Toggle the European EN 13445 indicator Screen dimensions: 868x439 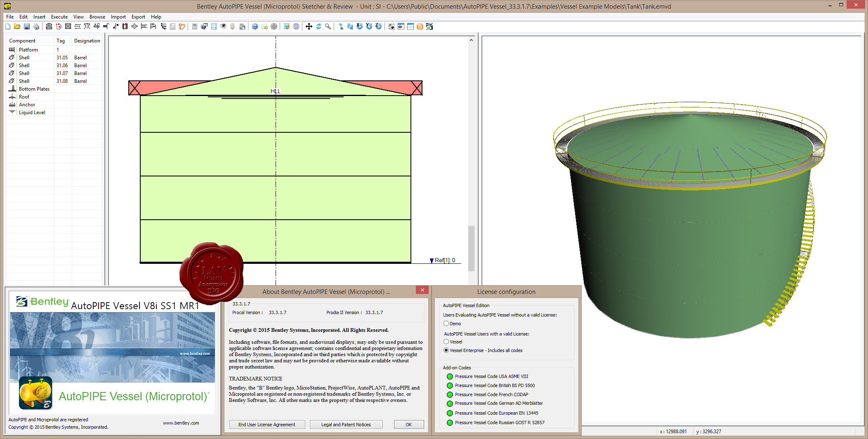(x=450, y=413)
